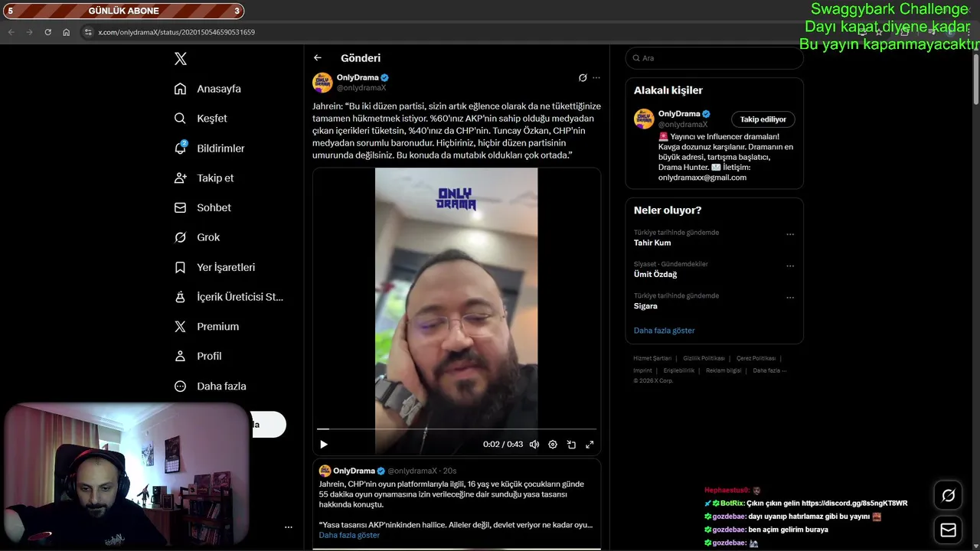Open quoted OnlyDrama post avatar
Screen dimensions: 980x551
[325, 471]
